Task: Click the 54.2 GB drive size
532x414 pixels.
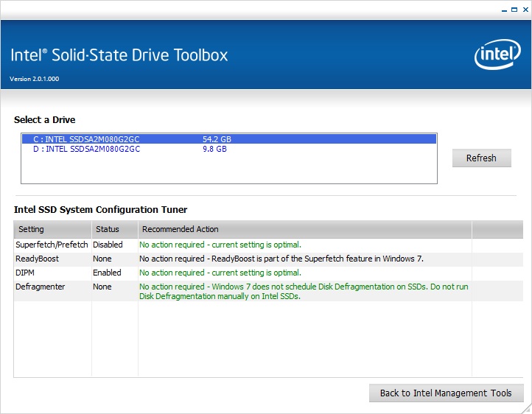Action: [217, 139]
